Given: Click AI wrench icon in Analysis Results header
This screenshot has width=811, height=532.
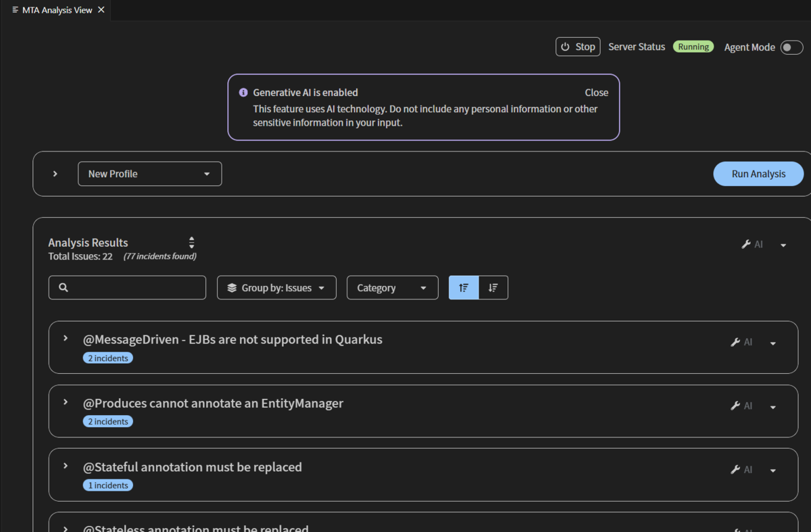Looking at the screenshot, I should tap(746, 245).
